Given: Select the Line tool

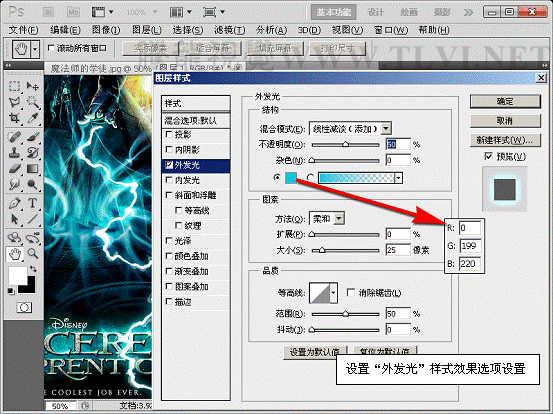Looking at the screenshot, I should (x=33, y=219).
